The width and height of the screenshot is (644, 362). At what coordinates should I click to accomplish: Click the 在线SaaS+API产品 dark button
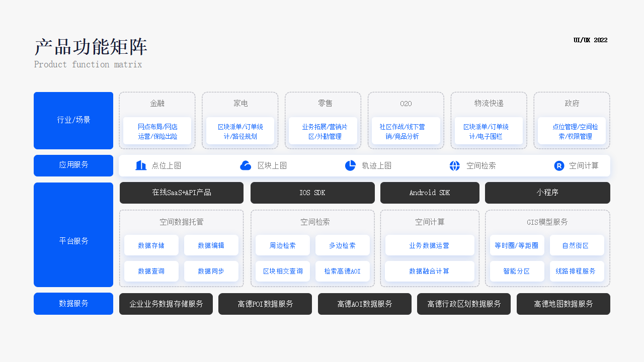[181, 193]
